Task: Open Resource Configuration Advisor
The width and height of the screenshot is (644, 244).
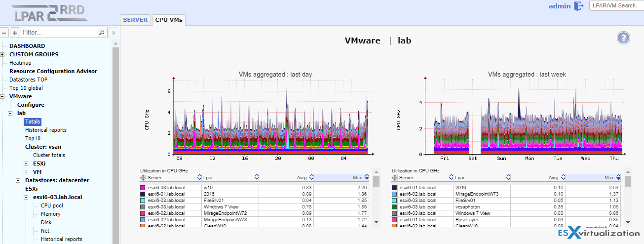Action: pos(53,71)
